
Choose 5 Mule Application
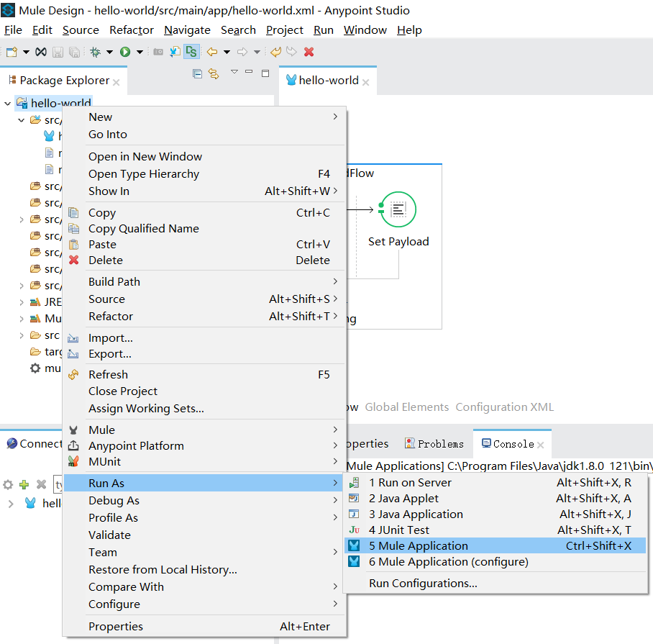(x=496, y=545)
